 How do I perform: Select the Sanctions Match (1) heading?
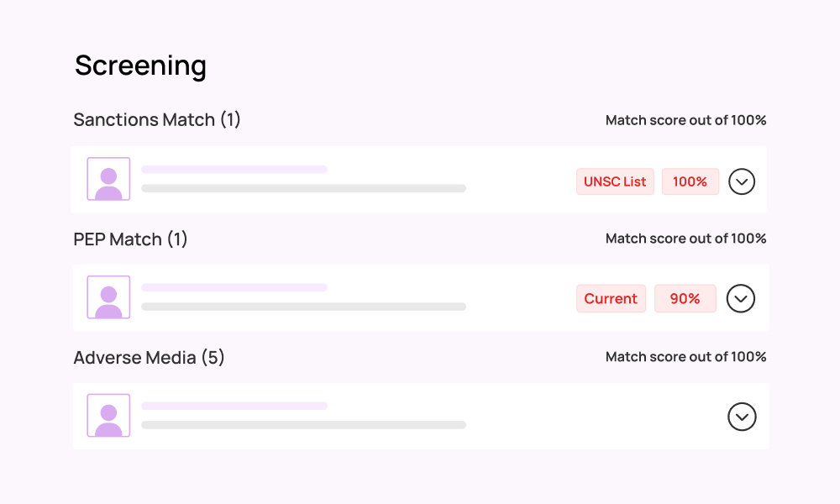(157, 119)
